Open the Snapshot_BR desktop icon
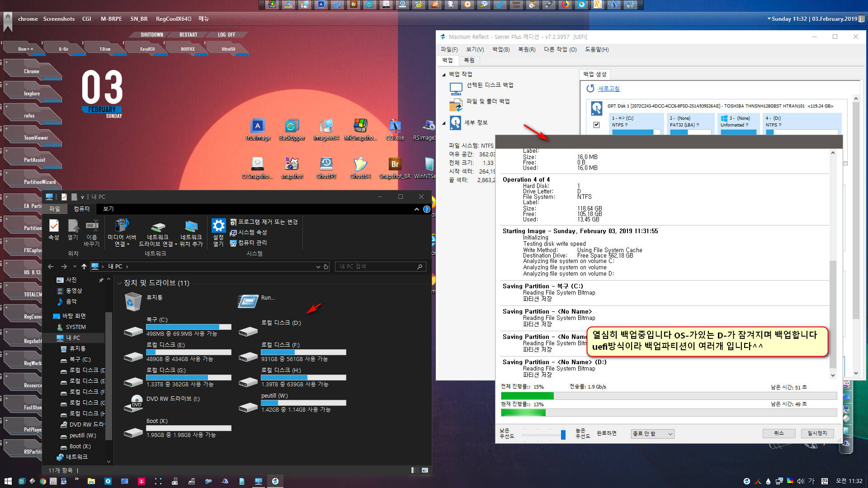This screenshot has height=488, width=868. coord(395,168)
